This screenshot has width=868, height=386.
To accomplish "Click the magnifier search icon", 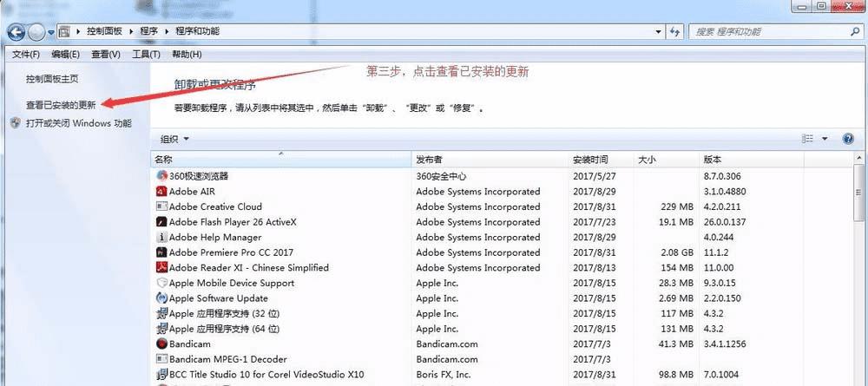I will (854, 32).
